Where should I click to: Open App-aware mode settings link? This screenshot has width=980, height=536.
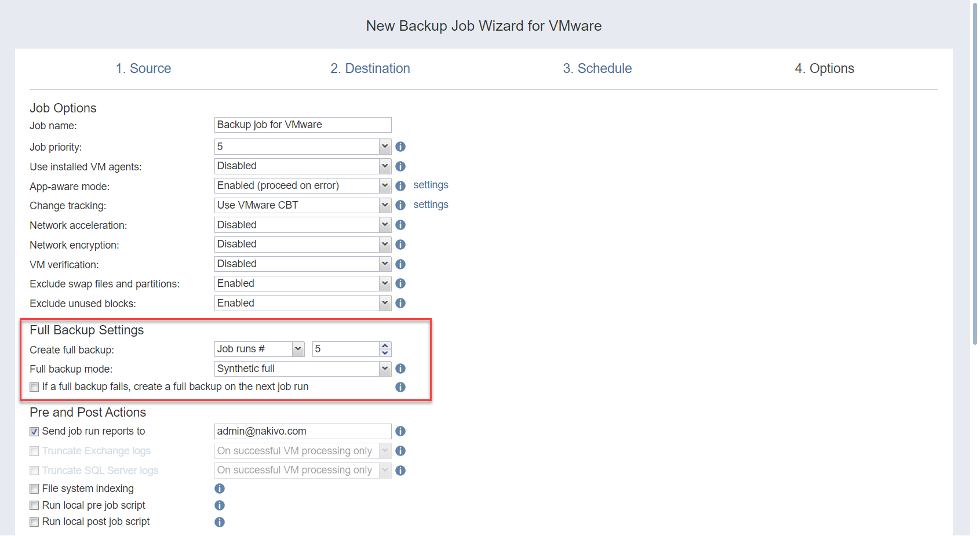(431, 185)
